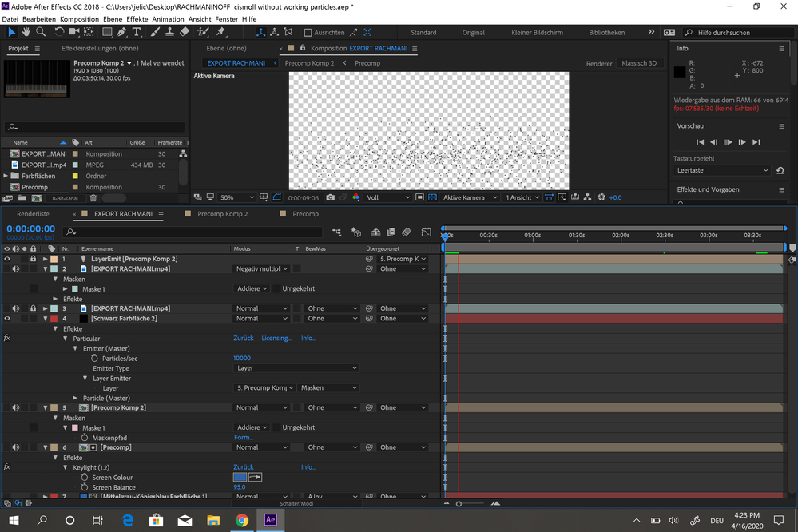Open the 50% magnification dropdown

point(236,197)
